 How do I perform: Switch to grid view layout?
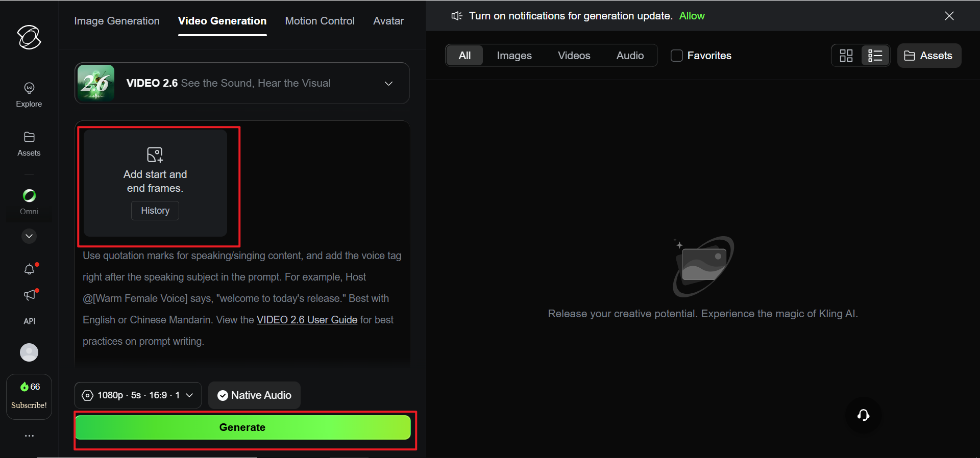point(846,56)
